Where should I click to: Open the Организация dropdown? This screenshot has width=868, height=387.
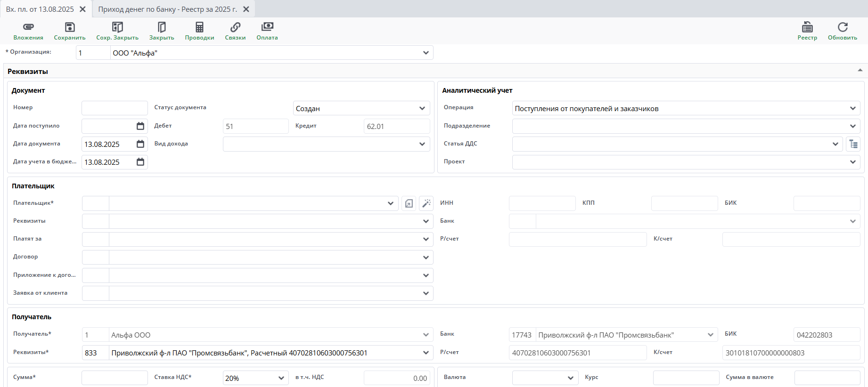tap(426, 53)
